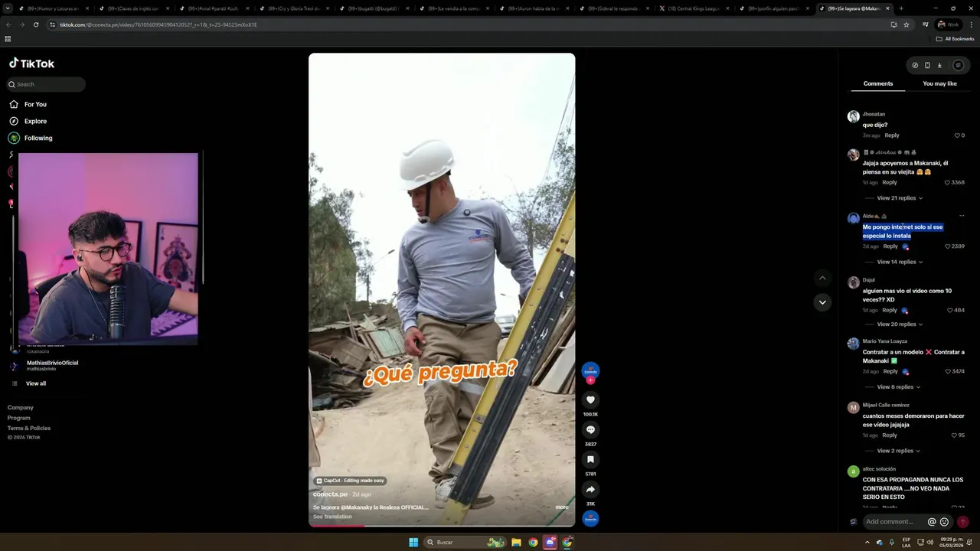This screenshot has width=980, height=551.
Task: Expand video caption with 'more'
Action: click(562, 507)
